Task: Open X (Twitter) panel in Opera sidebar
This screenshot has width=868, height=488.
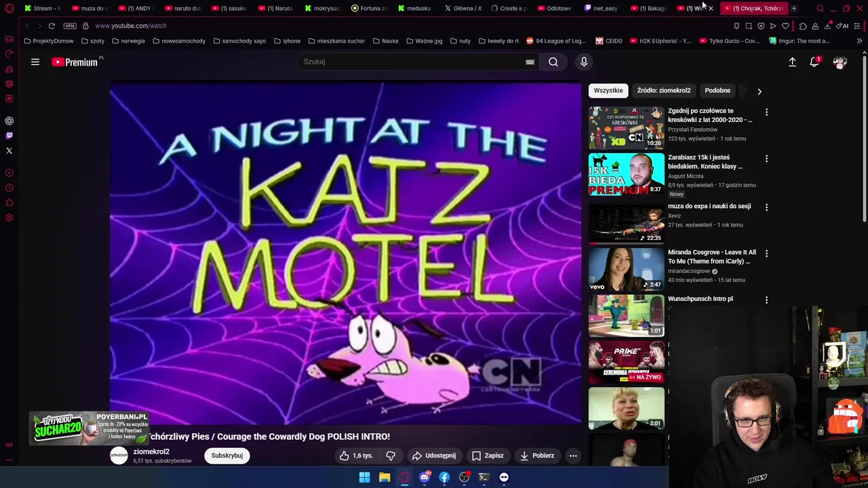Action: (x=9, y=150)
